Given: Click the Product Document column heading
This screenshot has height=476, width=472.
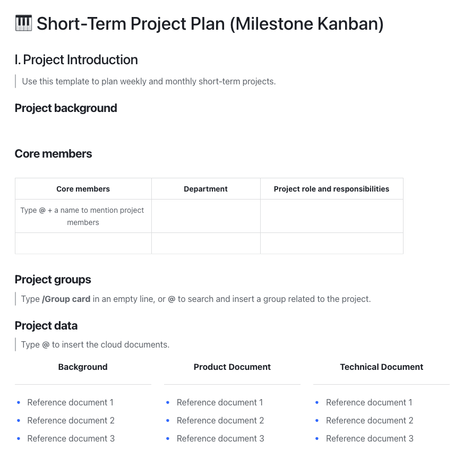Looking at the screenshot, I should pos(232,367).
